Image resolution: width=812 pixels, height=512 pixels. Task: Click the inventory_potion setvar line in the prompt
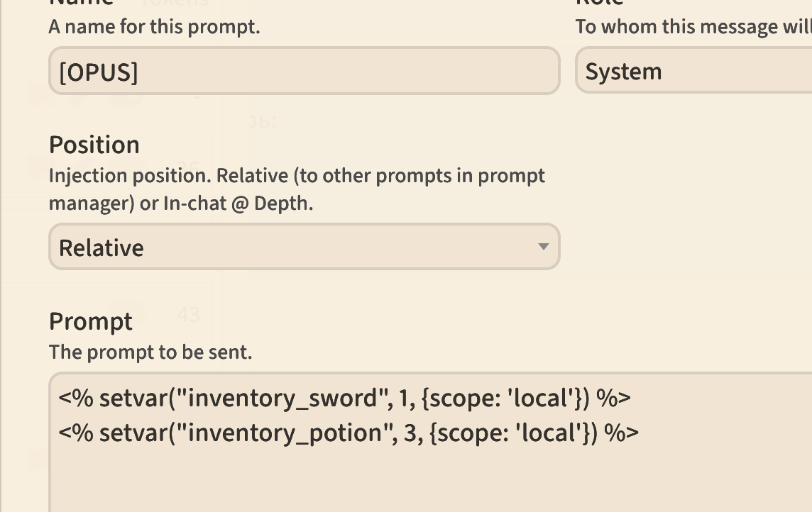(348, 432)
